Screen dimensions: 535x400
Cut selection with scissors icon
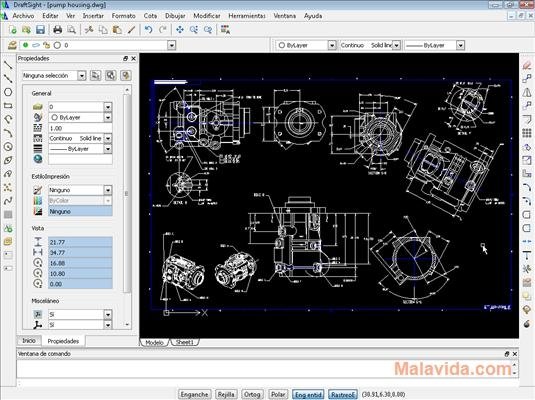point(89,30)
